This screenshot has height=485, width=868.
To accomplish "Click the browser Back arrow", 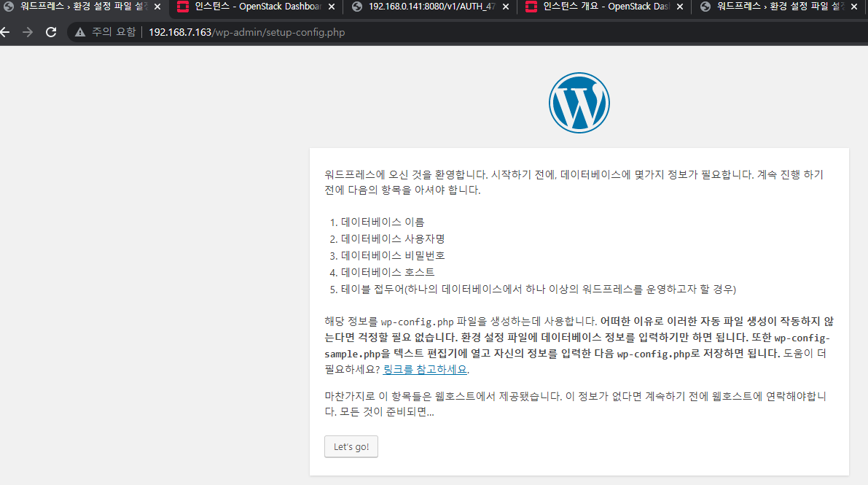I will (5, 32).
